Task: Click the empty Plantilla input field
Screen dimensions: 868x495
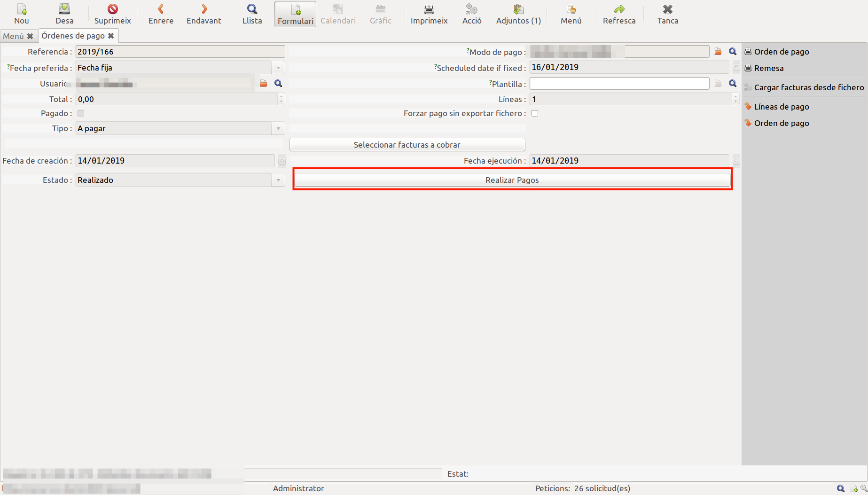Action: [x=619, y=84]
